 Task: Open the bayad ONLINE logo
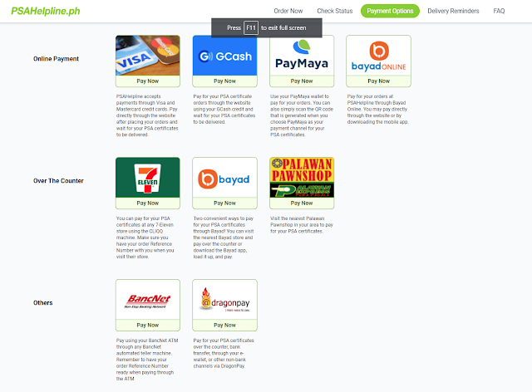coord(379,56)
